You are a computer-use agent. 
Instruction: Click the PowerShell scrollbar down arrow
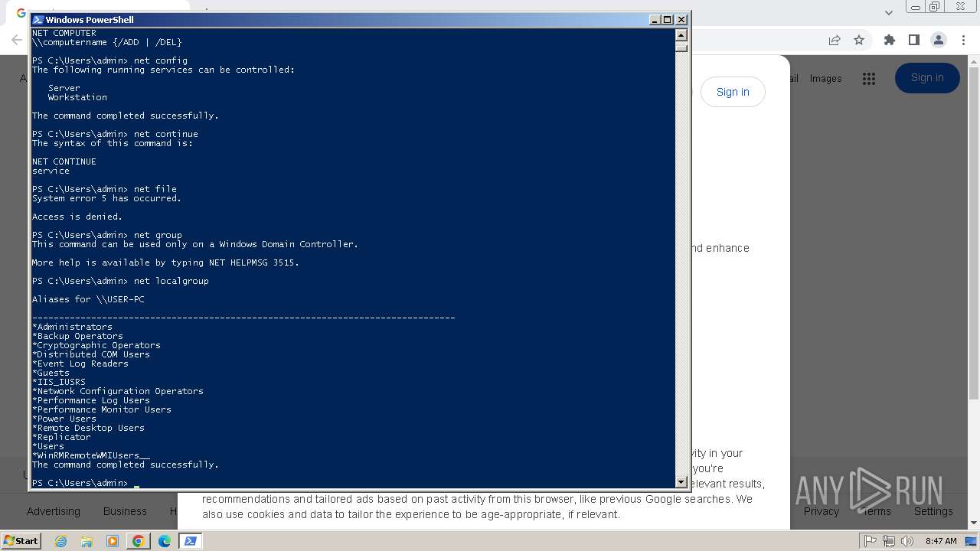(x=681, y=482)
